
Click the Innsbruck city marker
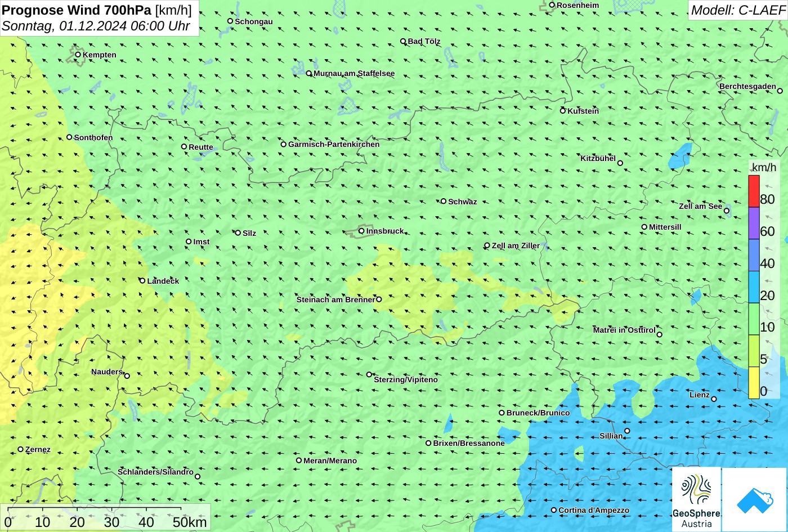(361, 231)
